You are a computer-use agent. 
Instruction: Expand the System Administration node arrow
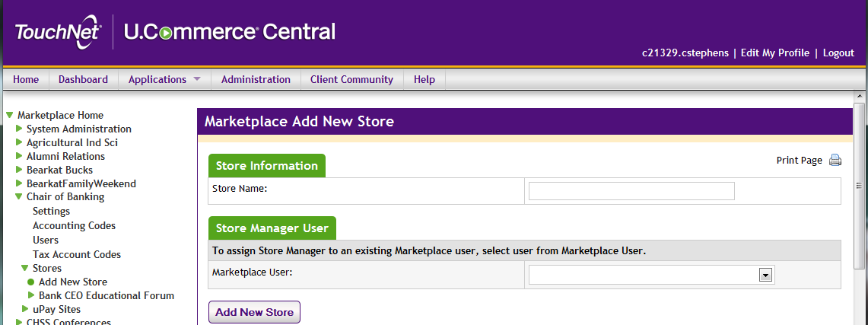click(x=19, y=129)
